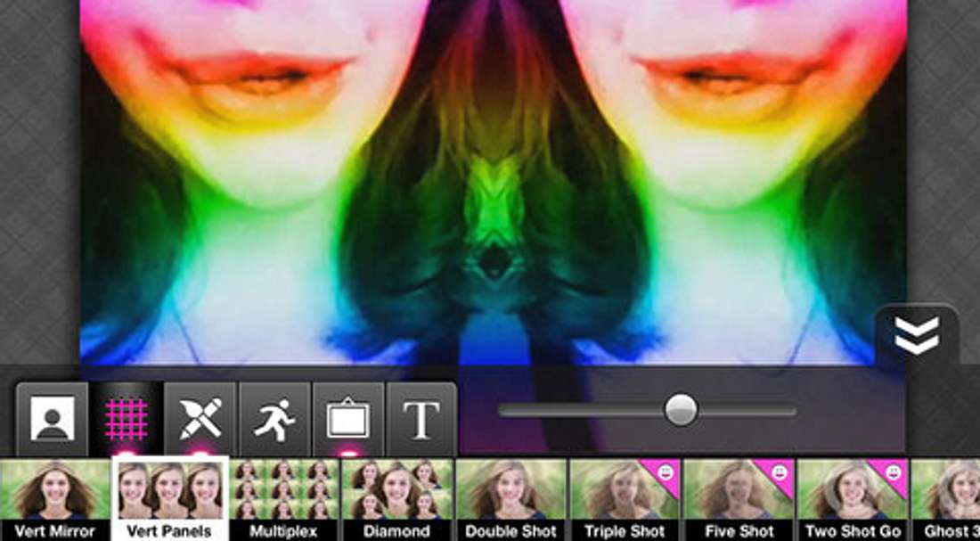Select the T text tool

(422, 419)
